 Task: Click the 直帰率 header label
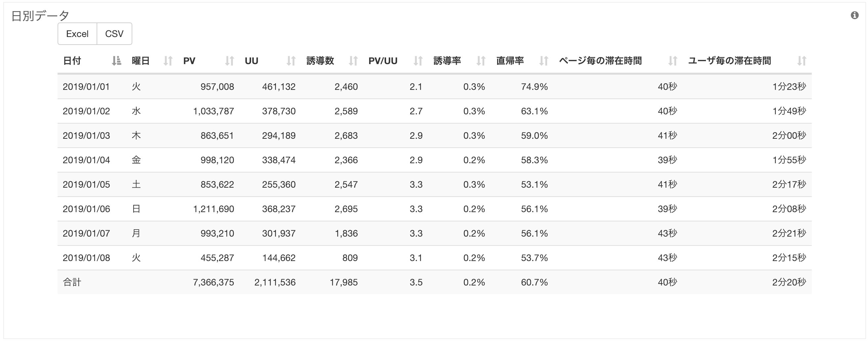(x=510, y=61)
